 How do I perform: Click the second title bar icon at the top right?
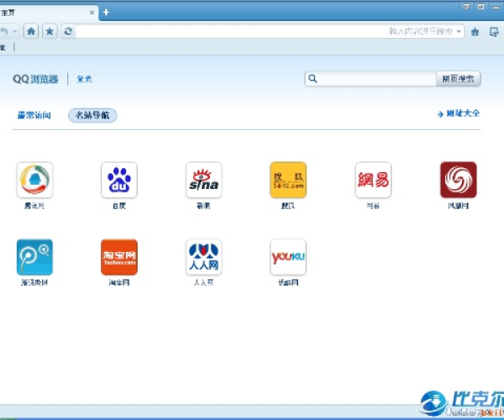[x=480, y=7]
